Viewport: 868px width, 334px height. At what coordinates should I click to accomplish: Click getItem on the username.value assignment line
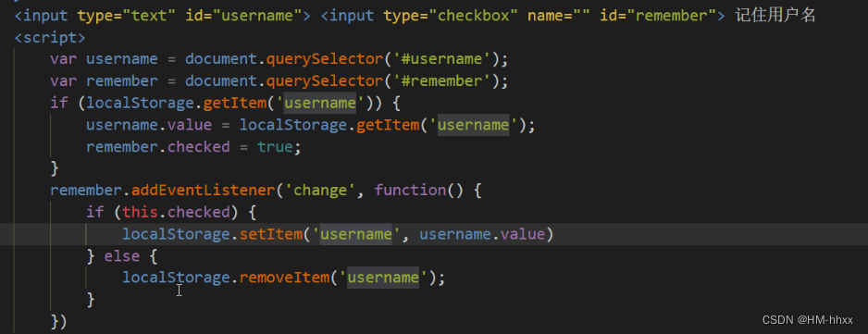(388, 125)
